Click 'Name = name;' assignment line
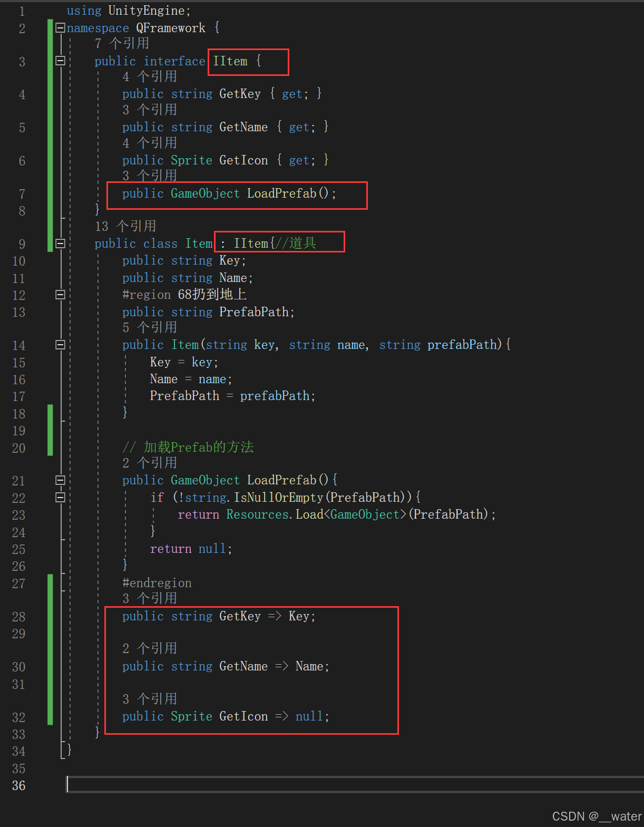The image size is (644, 827). click(191, 379)
